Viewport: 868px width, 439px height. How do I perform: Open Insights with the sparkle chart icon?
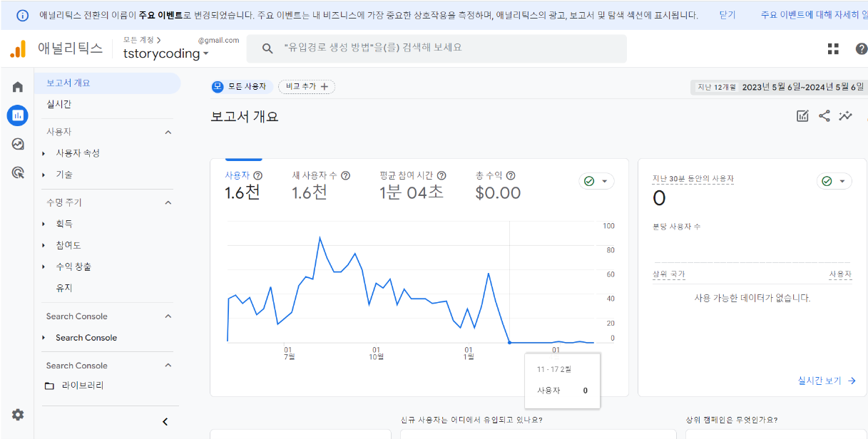click(846, 115)
